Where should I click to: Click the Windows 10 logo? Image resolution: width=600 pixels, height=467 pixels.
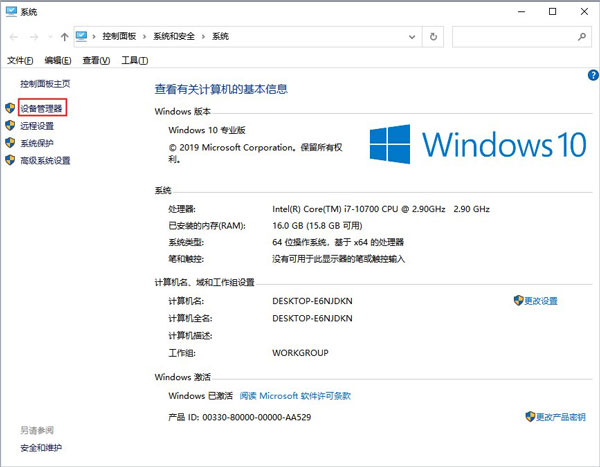(478, 144)
